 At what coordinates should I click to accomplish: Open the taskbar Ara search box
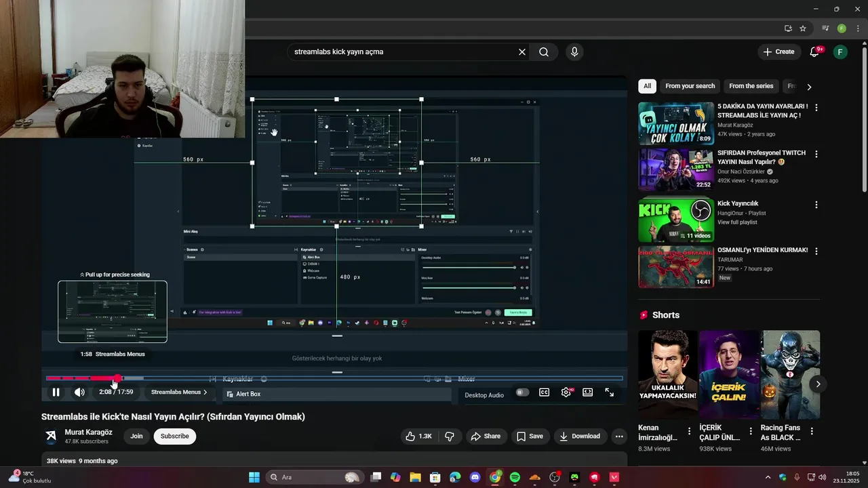click(313, 477)
